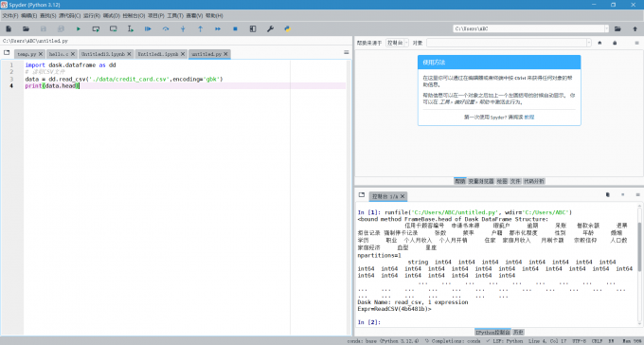Viewport: 644px width, 345px height.
Task: Expand the help source 控制台 dropdown
Action: pos(397,43)
